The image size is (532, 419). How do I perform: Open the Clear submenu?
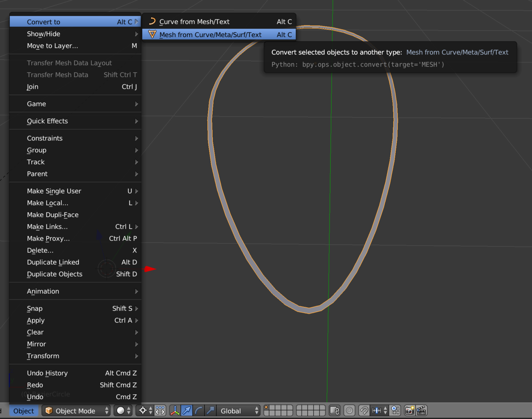coord(75,332)
